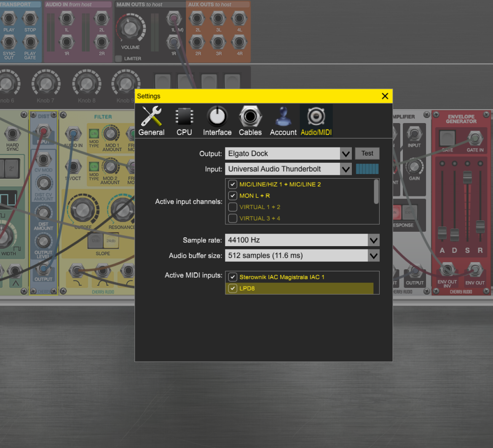Click the ENV OUT jack
The image size is (493, 448).
(x=475, y=269)
